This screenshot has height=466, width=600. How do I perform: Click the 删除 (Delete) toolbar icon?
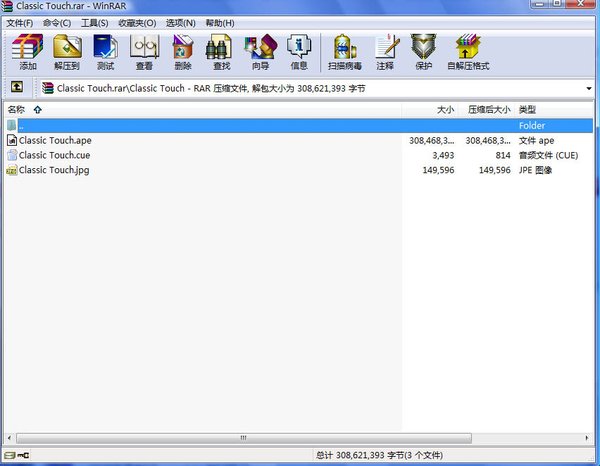[183, 52]
